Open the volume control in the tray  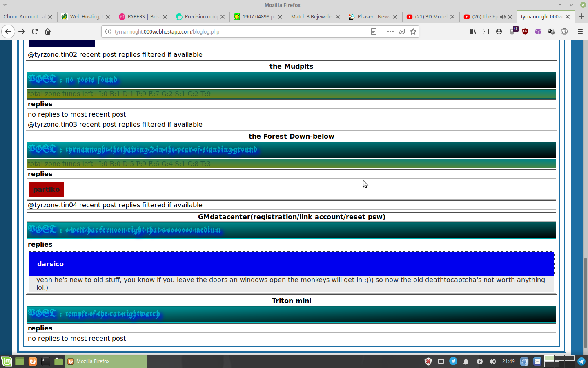point(492,361)
